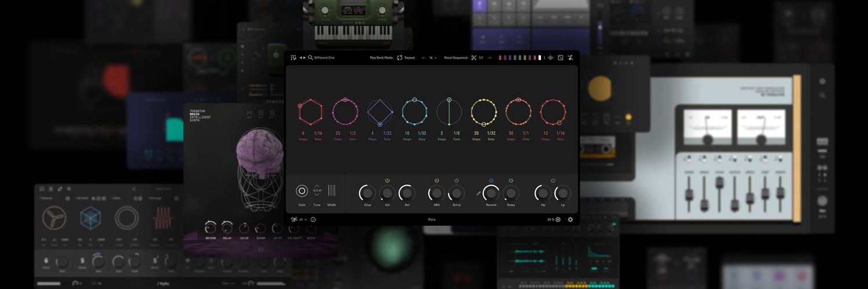Viewport: 868px width, 289px height.
Task: Toggle the Hp/Lp filter power button
Action: 553,181
